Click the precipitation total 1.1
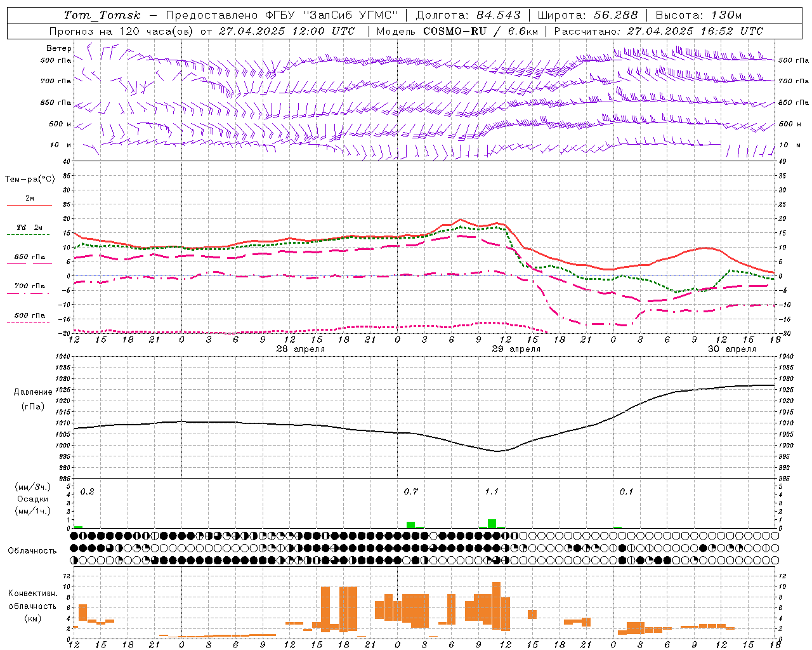 pyautogui.click(x=492, y=492)
